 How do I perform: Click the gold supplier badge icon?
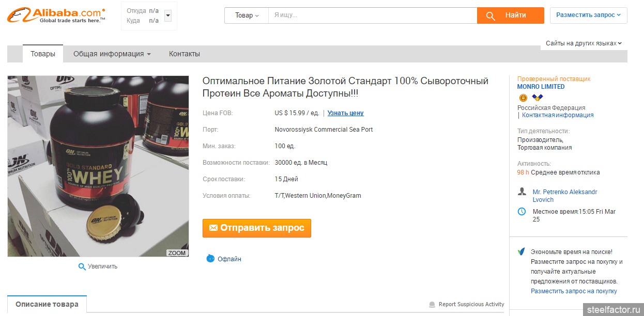[x=523, y=98]
